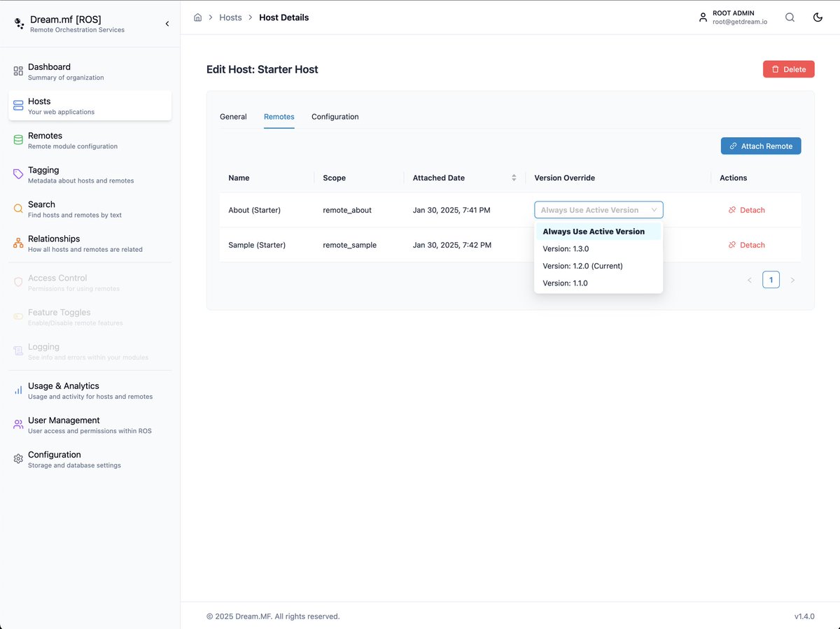Open Dashboard from sidebar
Screen dimensions: 840x629
[x=90, y=71]
